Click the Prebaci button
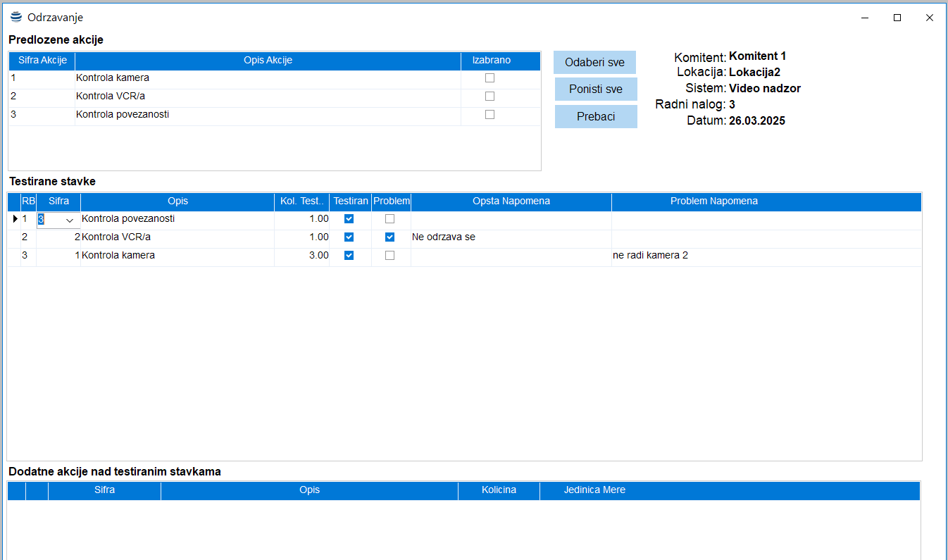 point(596,117)
